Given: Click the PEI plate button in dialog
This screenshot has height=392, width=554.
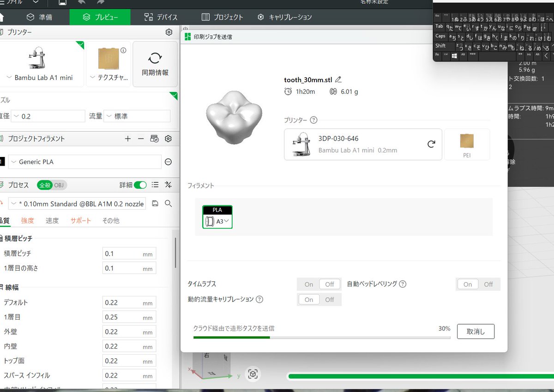Looking at the screenshot, I should click(x=467, y=145).
